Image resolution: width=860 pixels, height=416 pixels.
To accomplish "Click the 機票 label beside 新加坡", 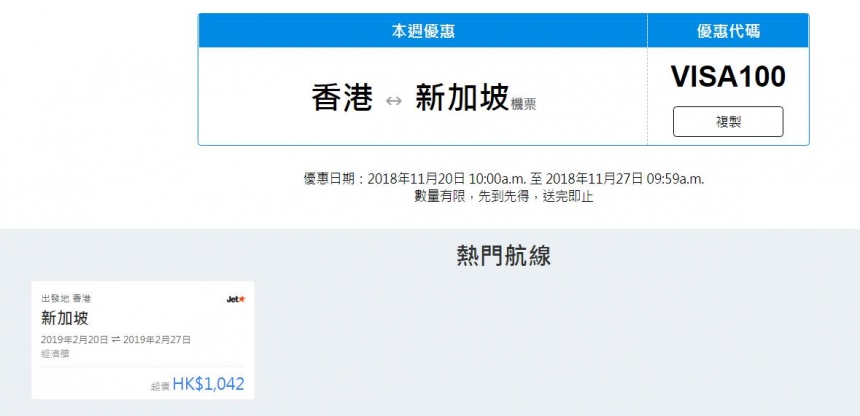I will click(523, 104).
